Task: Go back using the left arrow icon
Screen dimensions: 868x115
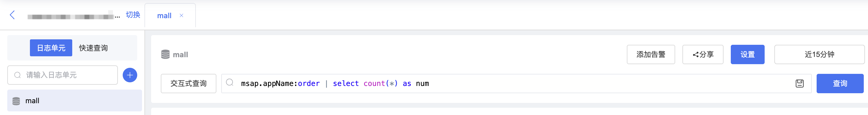Action: (12, 15)
